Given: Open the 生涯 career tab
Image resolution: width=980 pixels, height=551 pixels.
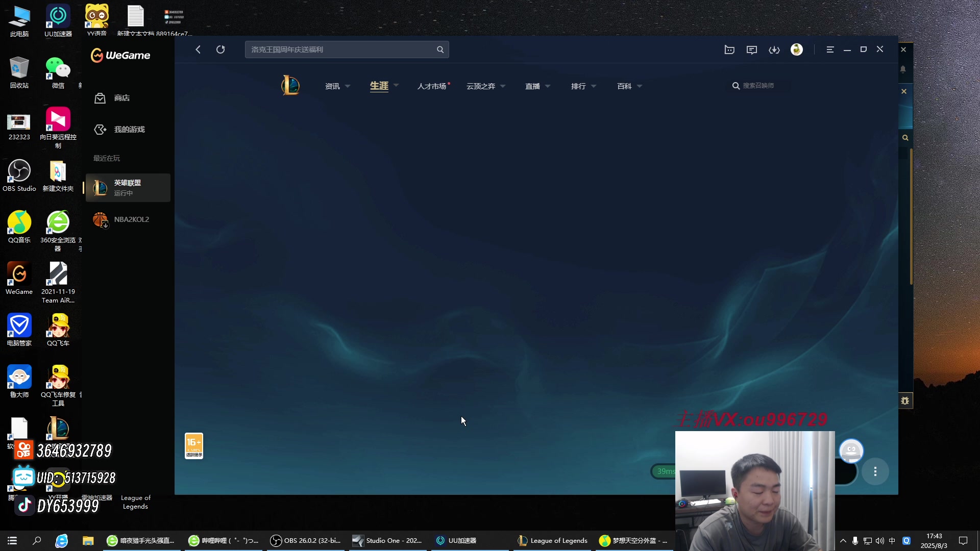Looking at the screenshot, I should [x=379, y=86].
